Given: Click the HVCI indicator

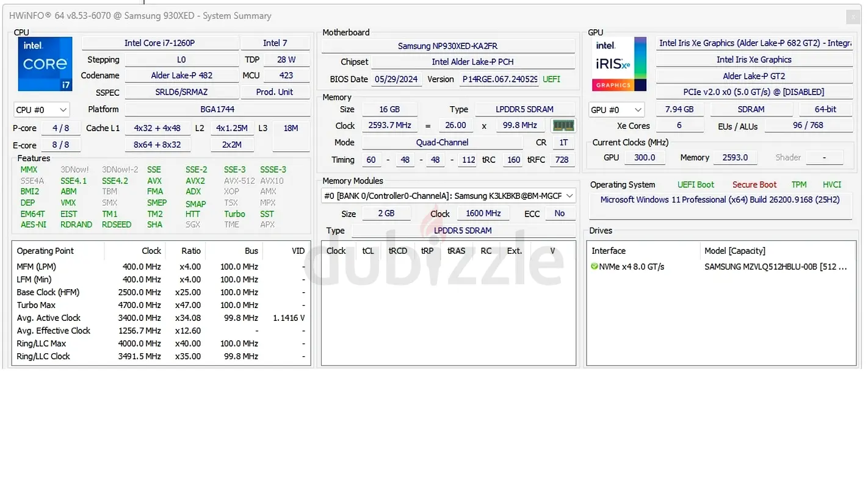Looking at the screenshot, I should click(832, 185).
